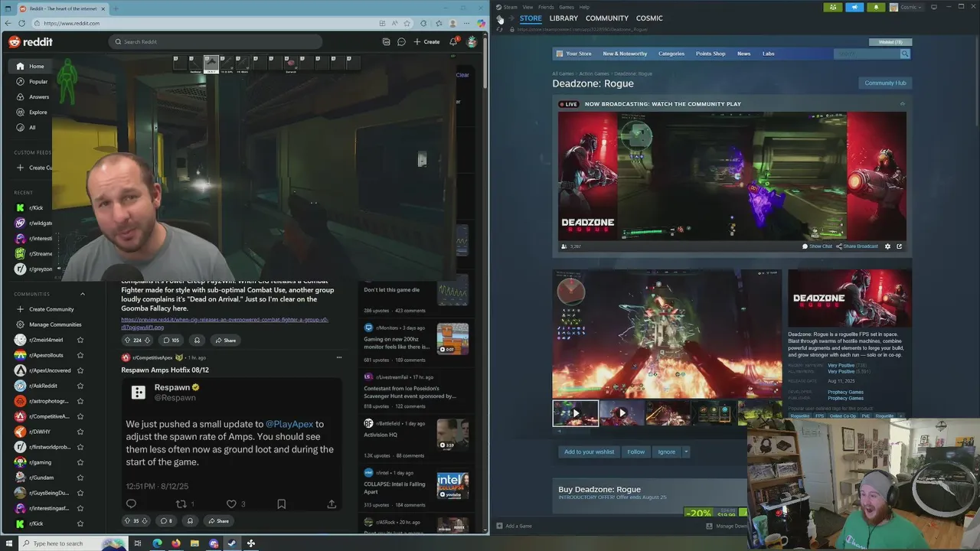980x551 pixels.
Task: Favorite r/Apexrollouts with its star
Action: coord(80,355)
